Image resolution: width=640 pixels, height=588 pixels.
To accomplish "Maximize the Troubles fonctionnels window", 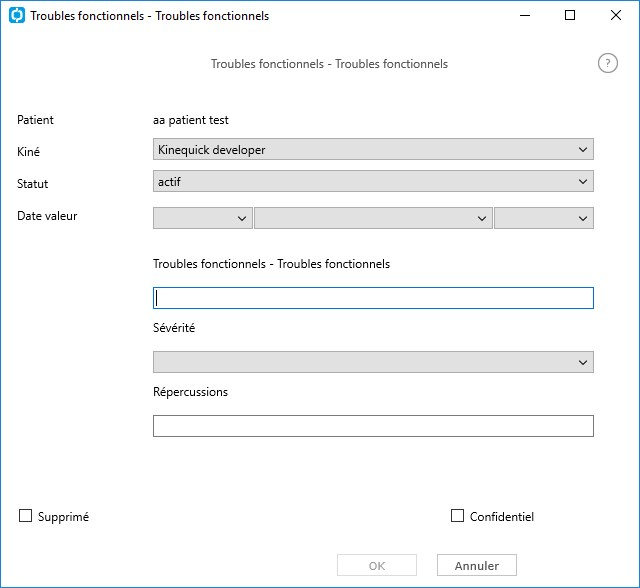I will [x=570, y=16].
